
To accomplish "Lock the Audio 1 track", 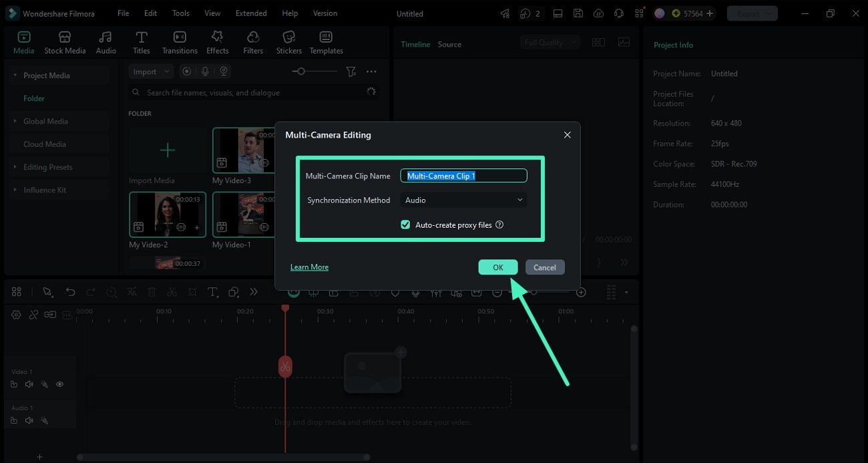I will [x=14, y=420].
